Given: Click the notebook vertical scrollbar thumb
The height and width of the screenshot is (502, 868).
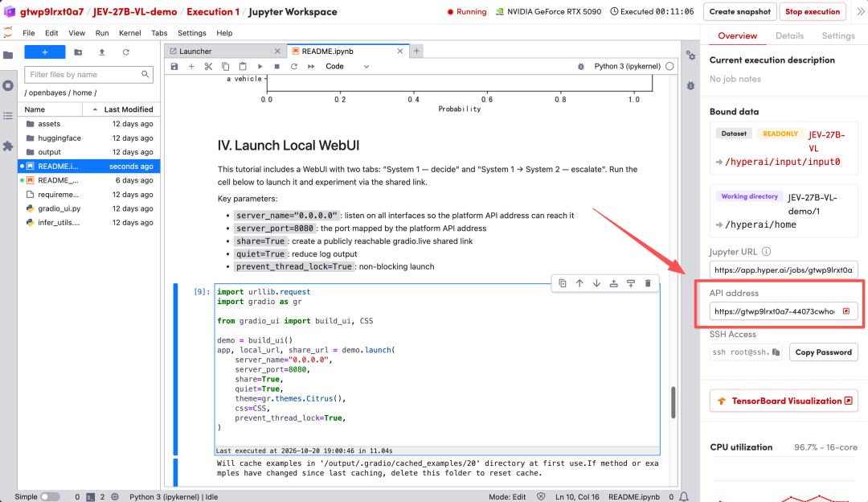Looking at the screenshot, I should [x=674, y=402].
